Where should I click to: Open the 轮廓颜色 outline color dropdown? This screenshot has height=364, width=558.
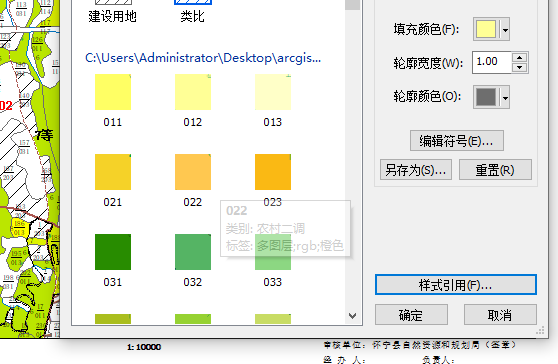click(505, 97)
